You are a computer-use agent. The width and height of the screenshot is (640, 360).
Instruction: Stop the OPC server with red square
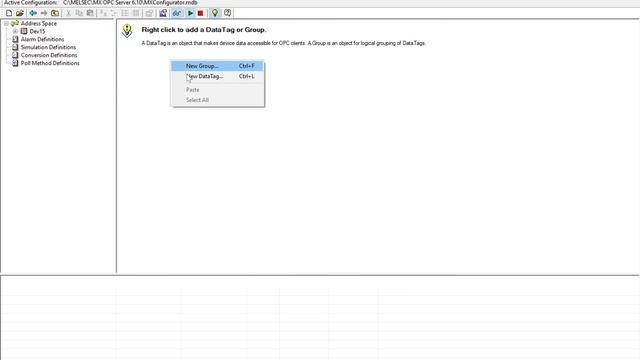(200, 13)
